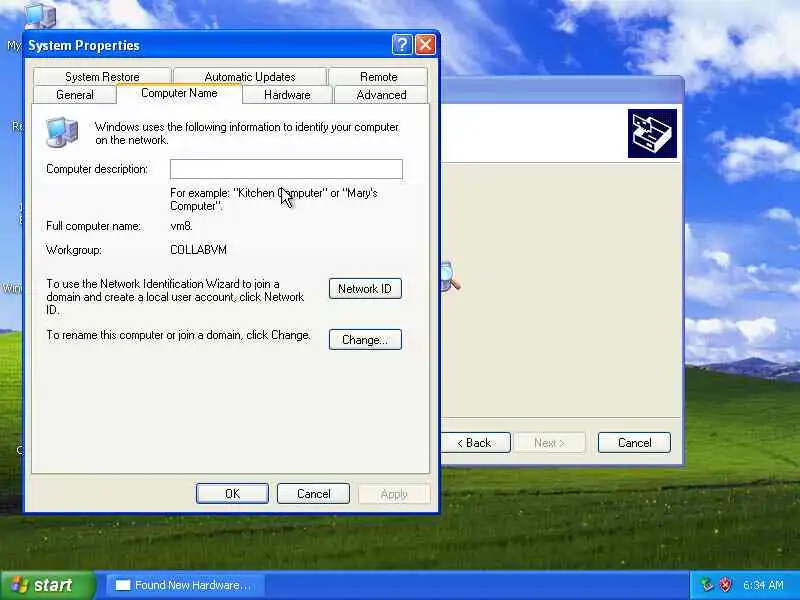Close the System Properties window
This screenshot has height=600, width=800.
(426, 45)
